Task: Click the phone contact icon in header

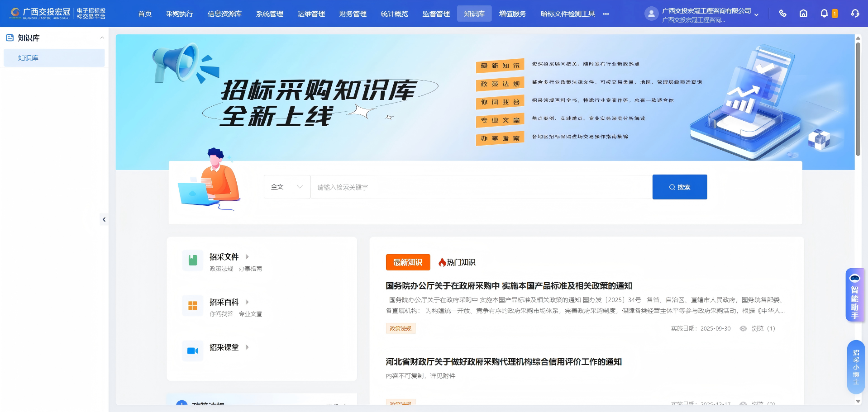Action: coord(782,14)
